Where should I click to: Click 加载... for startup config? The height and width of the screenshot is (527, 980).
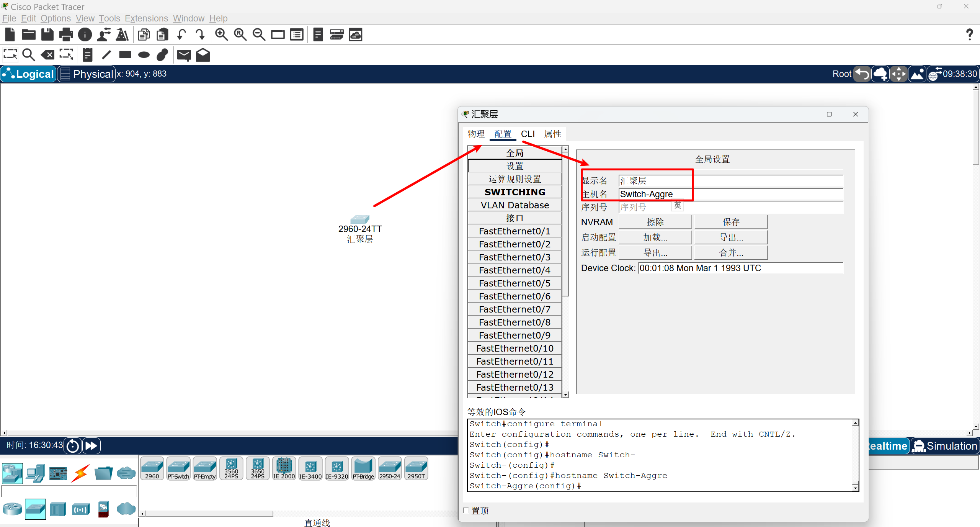click(655, 237)
